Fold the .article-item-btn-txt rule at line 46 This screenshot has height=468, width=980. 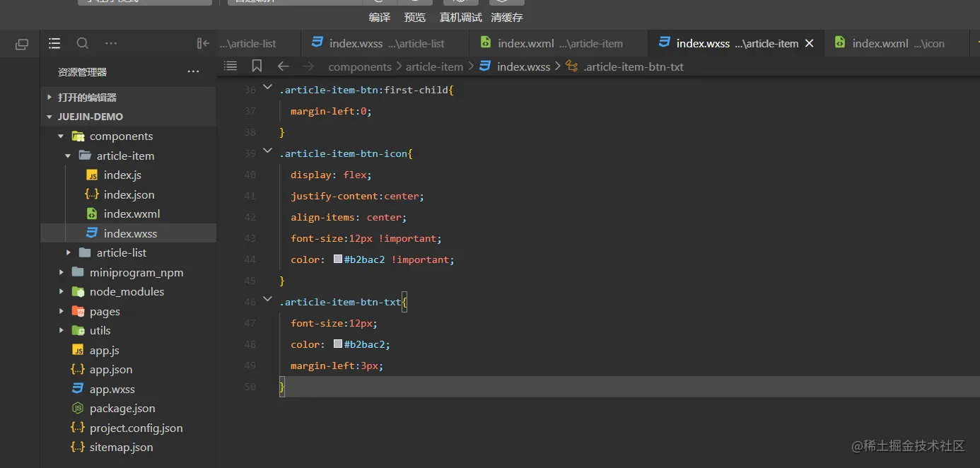[x=267, y=299]
